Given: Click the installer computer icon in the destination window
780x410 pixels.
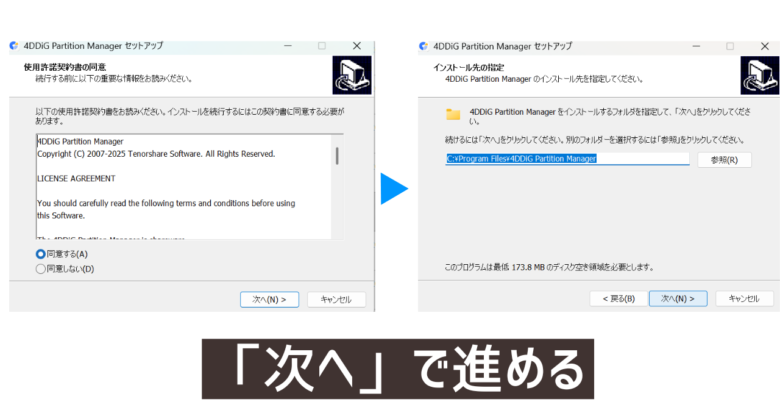Looking at the screenshot, I should [760, 75].
